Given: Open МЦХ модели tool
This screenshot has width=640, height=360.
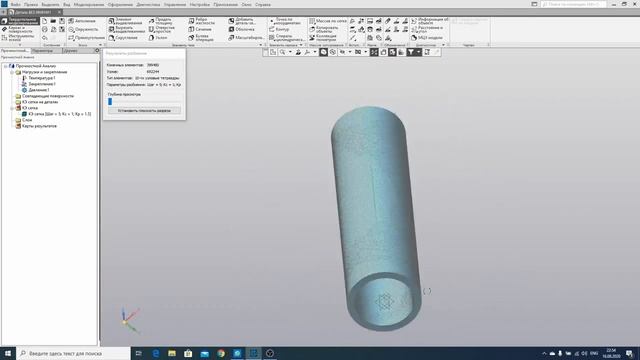Looking at the screenshot, I should [427, 38].
